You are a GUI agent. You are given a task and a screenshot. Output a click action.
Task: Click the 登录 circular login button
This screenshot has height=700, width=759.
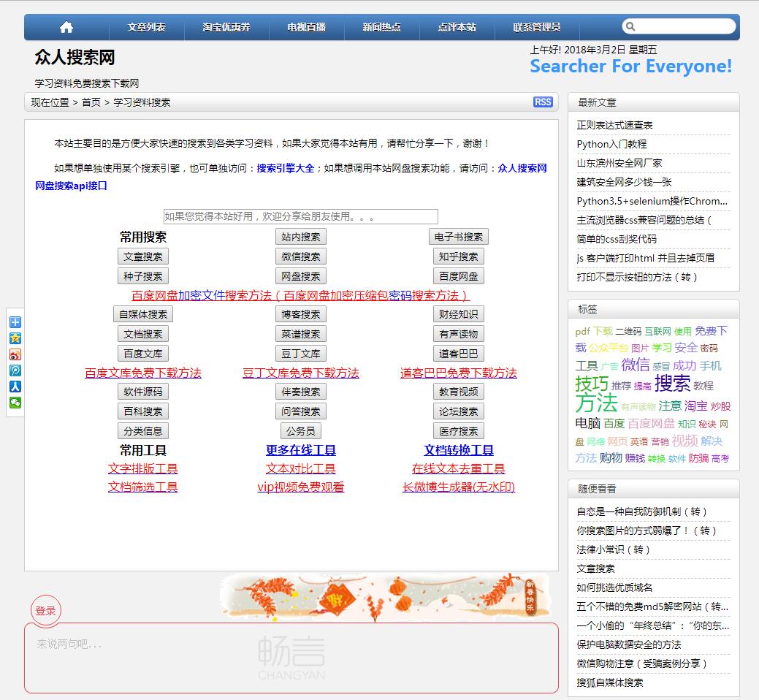tap(45, 610)
